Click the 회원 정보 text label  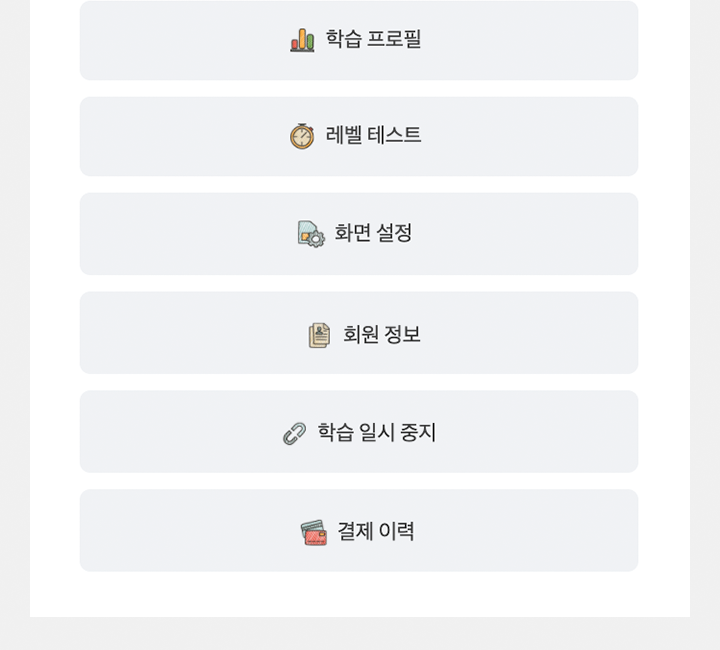point(381,334)
